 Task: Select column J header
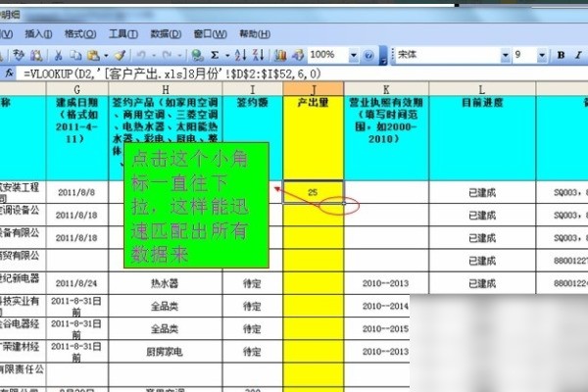click(314, 89)
